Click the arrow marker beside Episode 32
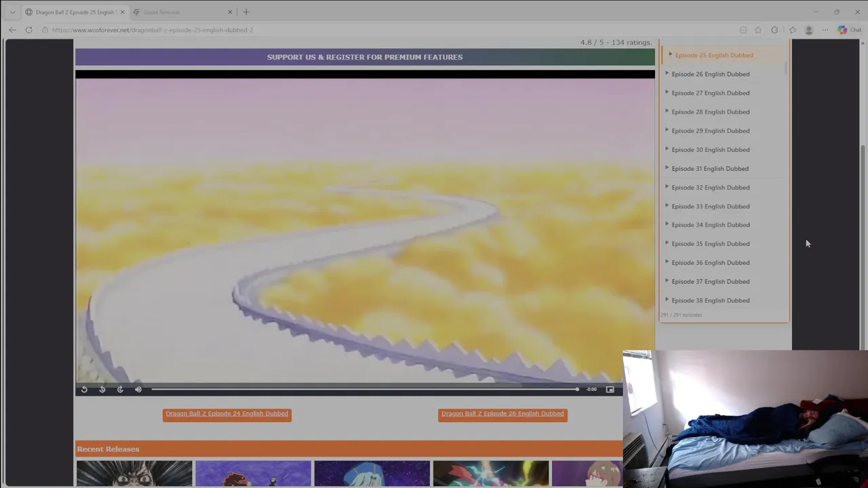The image size is (868, 488). click(667, 186)
